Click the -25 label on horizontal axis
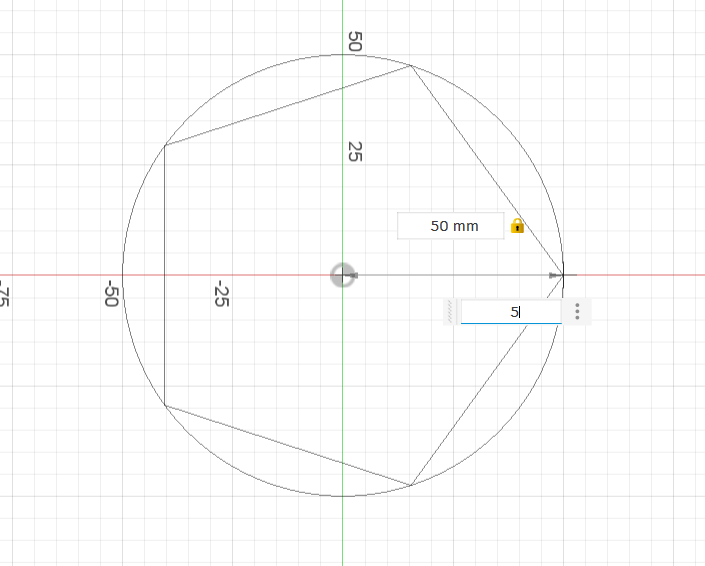Viewport: 705px width, 566px height. [221, 294]
